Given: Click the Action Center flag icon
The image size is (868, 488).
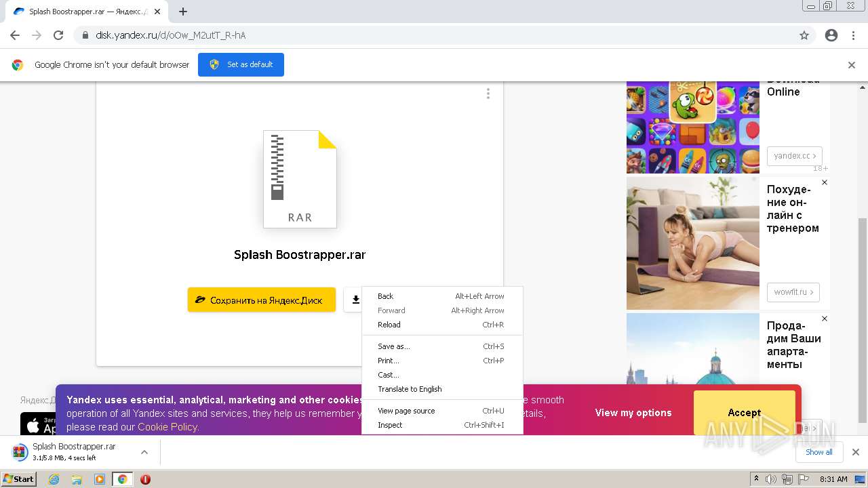Looking at the screenshot, I should [804, 479].
